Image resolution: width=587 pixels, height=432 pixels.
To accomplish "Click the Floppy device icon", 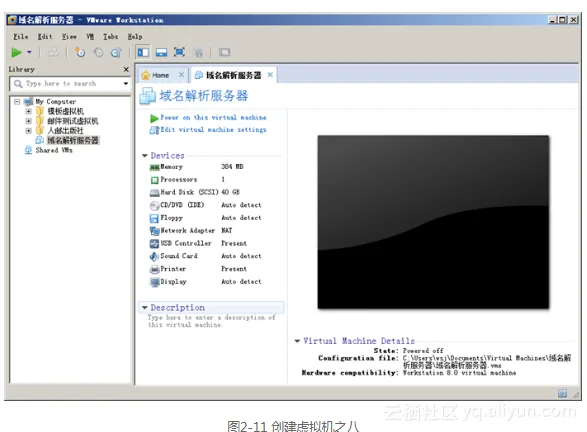I will [154, 218].
